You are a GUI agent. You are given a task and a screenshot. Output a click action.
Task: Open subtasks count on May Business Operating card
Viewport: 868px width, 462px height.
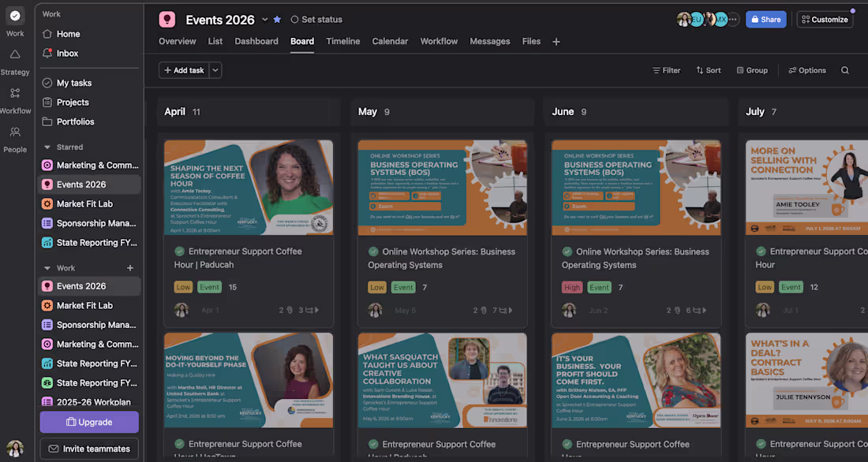503,311
